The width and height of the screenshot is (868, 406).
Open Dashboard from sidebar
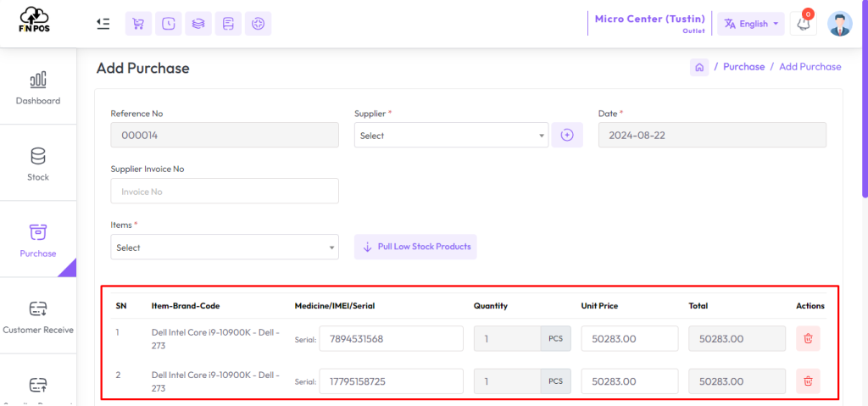coord(38,86)
